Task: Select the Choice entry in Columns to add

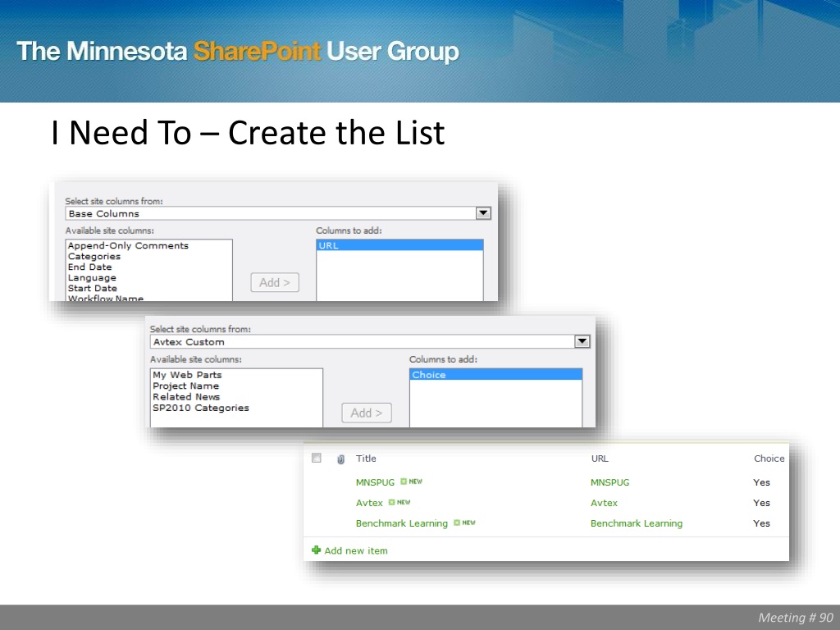Action: (495, 375)
